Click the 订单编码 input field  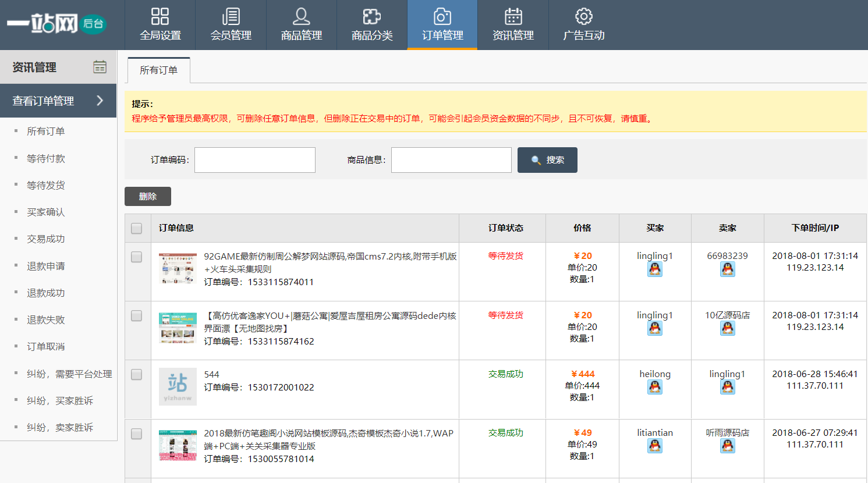tap(255, 160)
